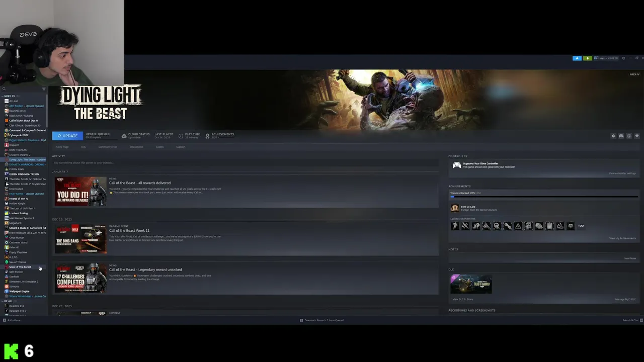This screenshot has width=644, height=362.
Task: Open Store Page tab
Action: point(62,147)
